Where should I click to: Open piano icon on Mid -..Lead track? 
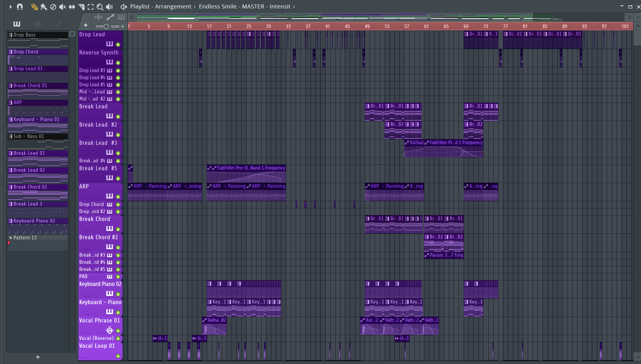click(x=110, y=92)
